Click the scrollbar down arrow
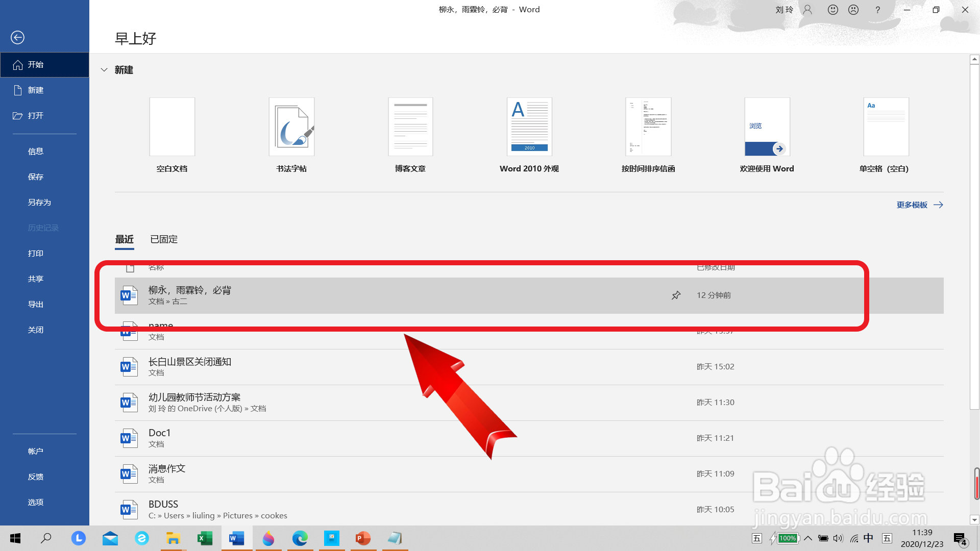Viewport: 980px width, 551px height. (x=974, y=520)
